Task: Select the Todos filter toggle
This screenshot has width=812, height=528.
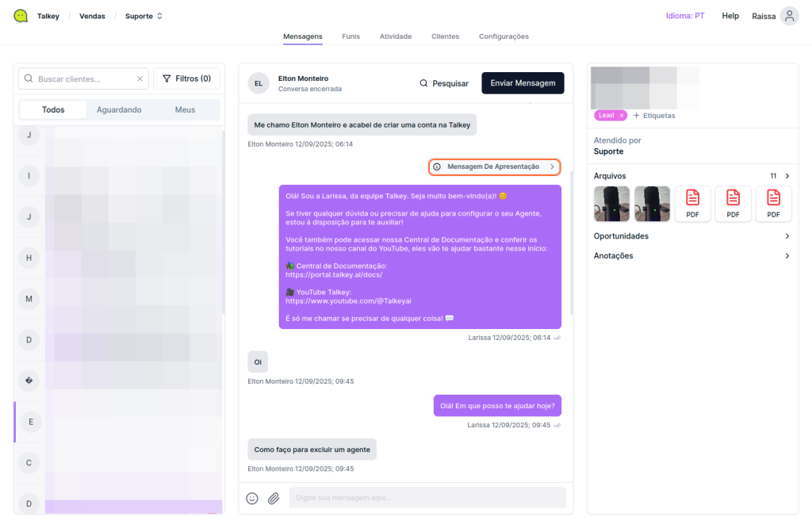Action: (x=53, y=110)
